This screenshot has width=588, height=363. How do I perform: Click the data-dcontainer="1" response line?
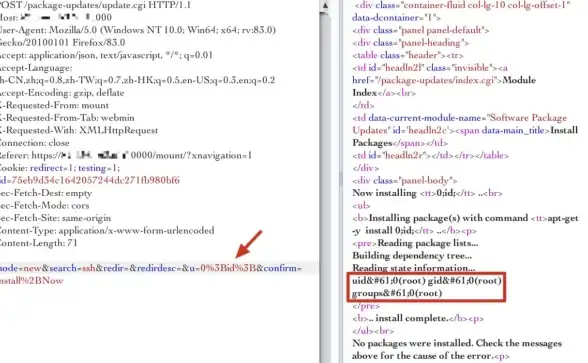coord(397,18)
